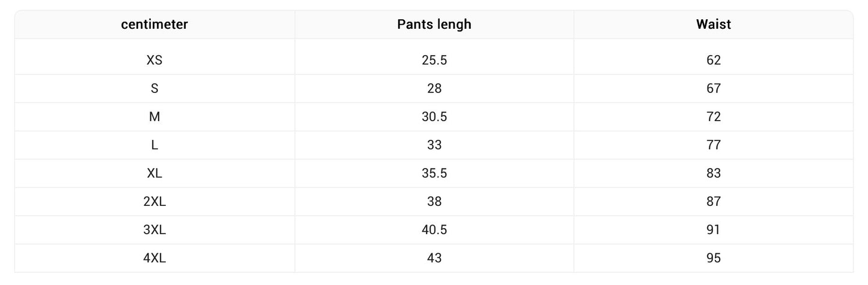Click pants length value 35.5
This screenshot has width=868, height=285.
tap(434, 173)
